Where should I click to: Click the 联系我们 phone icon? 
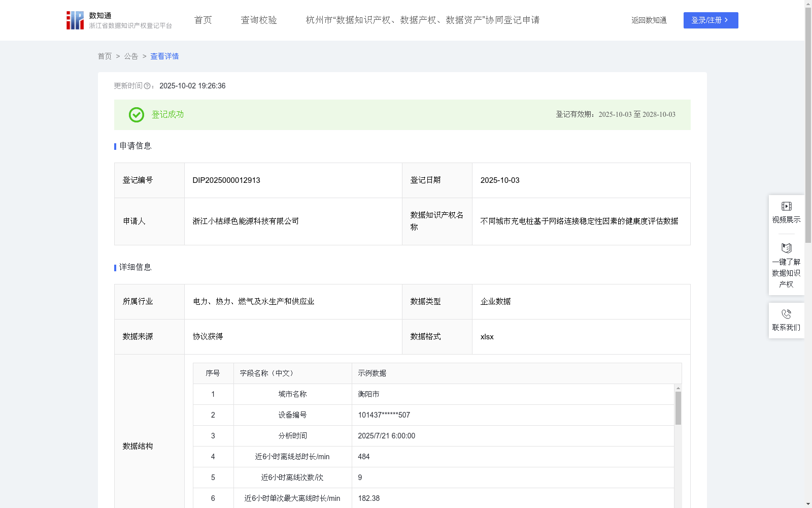pos(787,314)
